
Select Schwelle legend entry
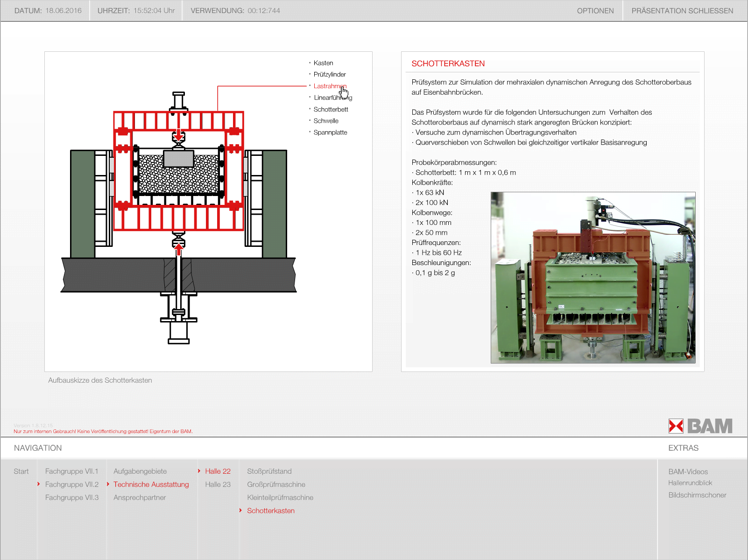pos(325,121)
